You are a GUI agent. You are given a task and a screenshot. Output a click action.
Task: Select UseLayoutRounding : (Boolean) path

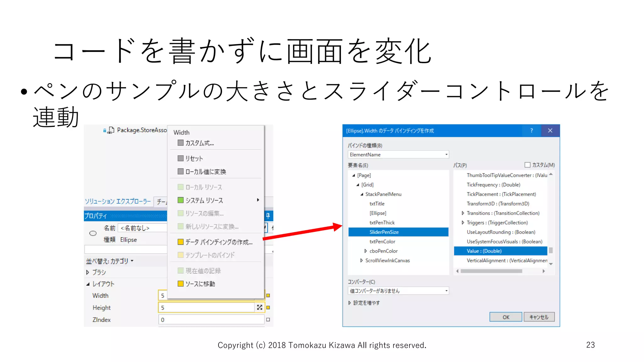tap(501, 232)
